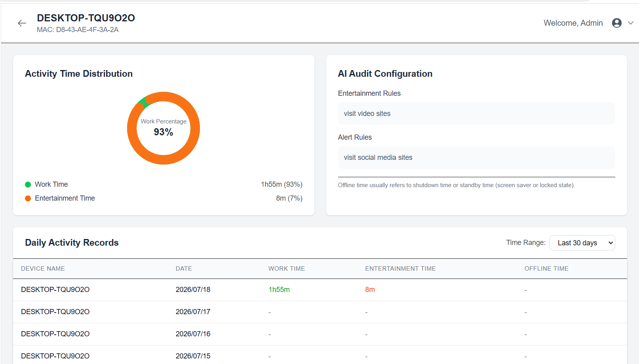Select the visit video sites rule
Screen dimensions: 639x364
click(476, 114)
